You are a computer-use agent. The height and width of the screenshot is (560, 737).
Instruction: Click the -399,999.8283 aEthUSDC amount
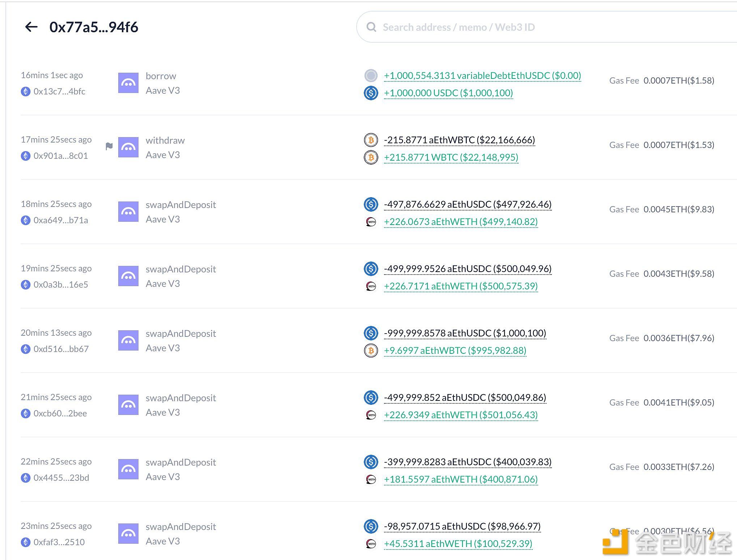(x=467, y=462)
